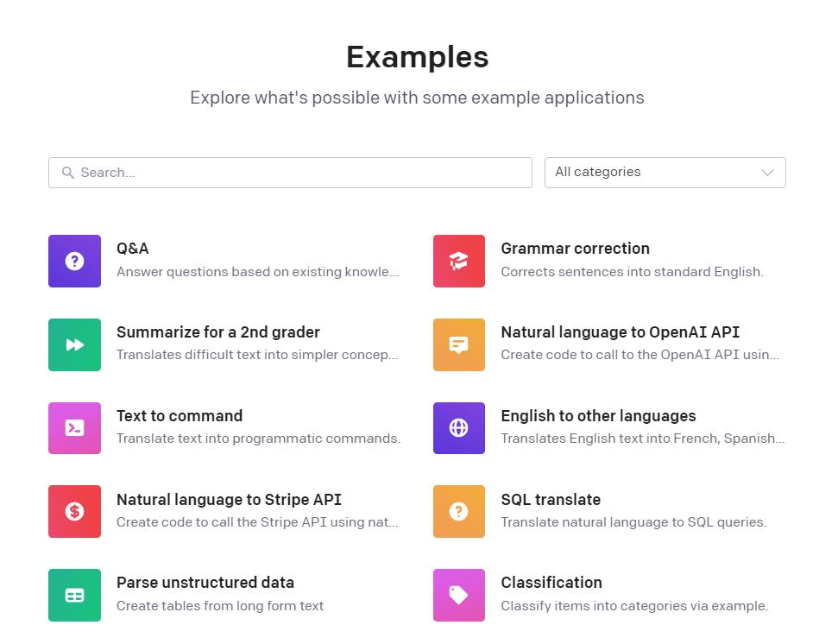Open Natural language to Stripe API title
This screenshot has width=838, height=644.
[x=229, y=500]
